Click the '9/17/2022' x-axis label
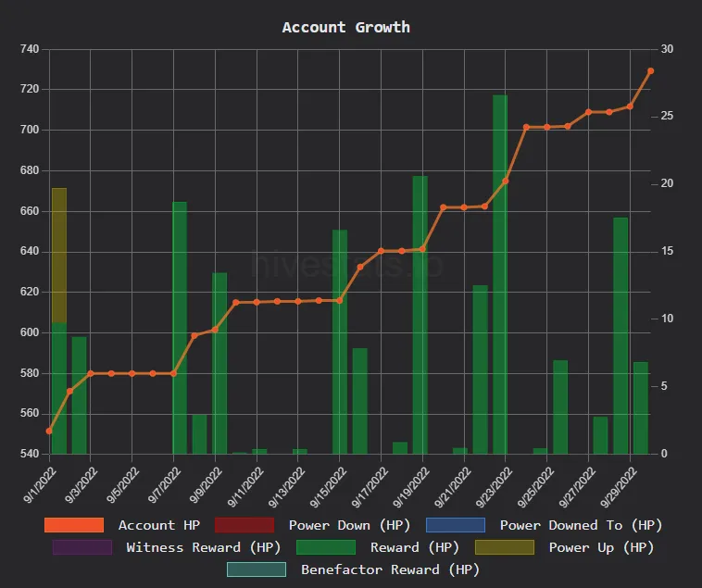 (370, 486)
